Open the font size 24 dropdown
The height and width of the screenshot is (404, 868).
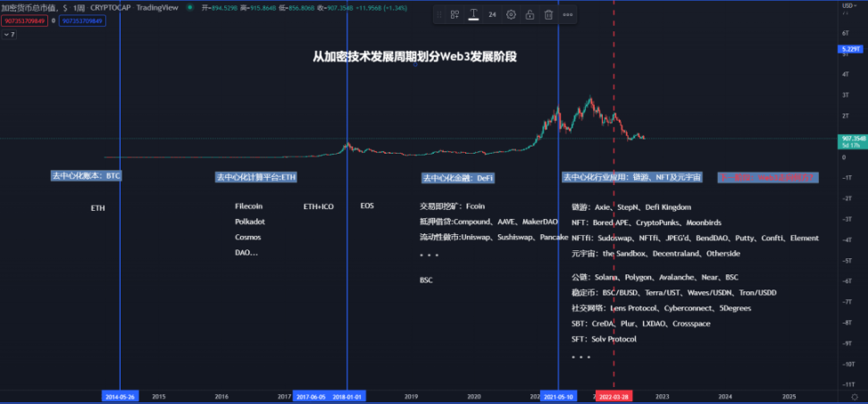click(492, 14)
